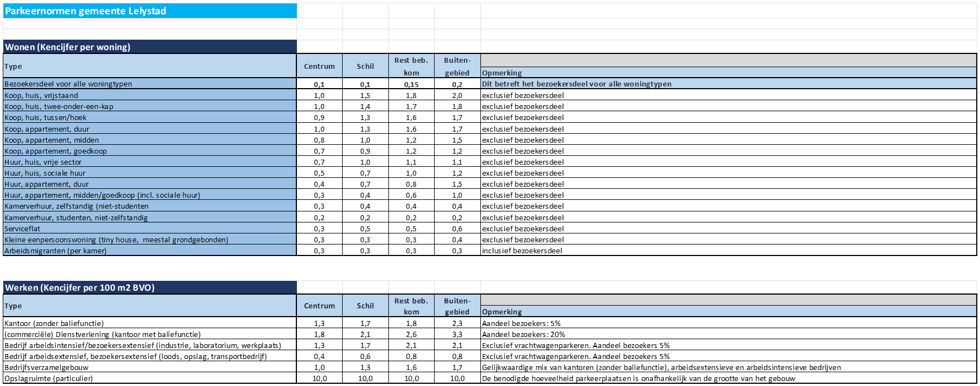Screen dimensions: 980x386
Task: Select the 'Koop, huis, twee-onder-een-kap' cell
Action: (150, 106)
